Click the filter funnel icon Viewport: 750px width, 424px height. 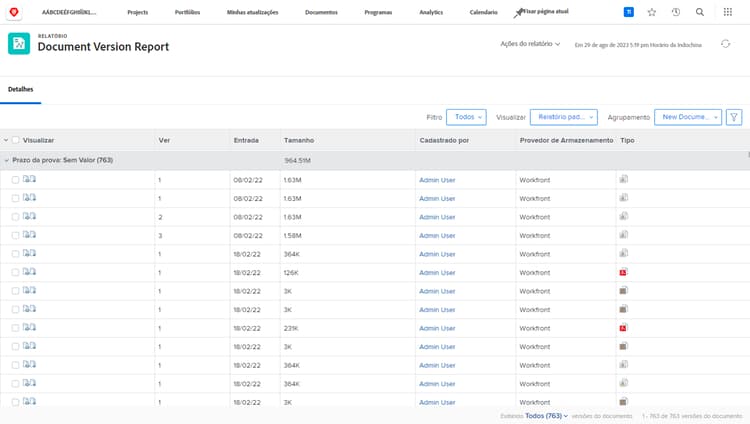pos(734,117)
